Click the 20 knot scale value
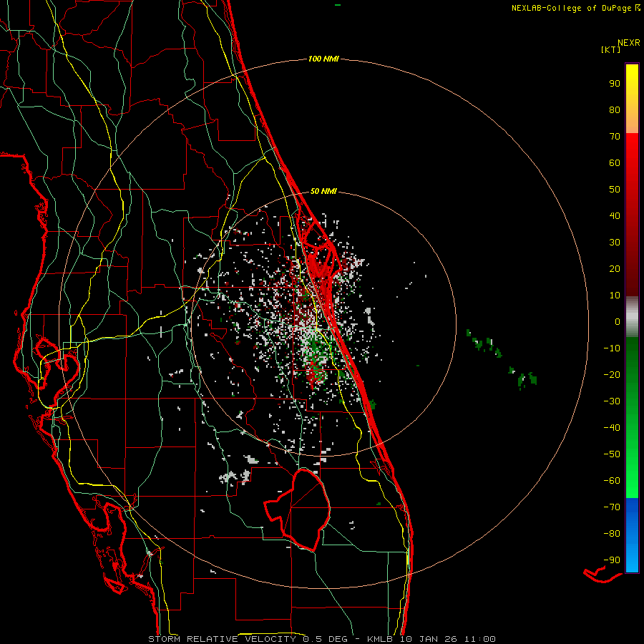The height and width of the screenshot is (644, 644). (615, 269)
